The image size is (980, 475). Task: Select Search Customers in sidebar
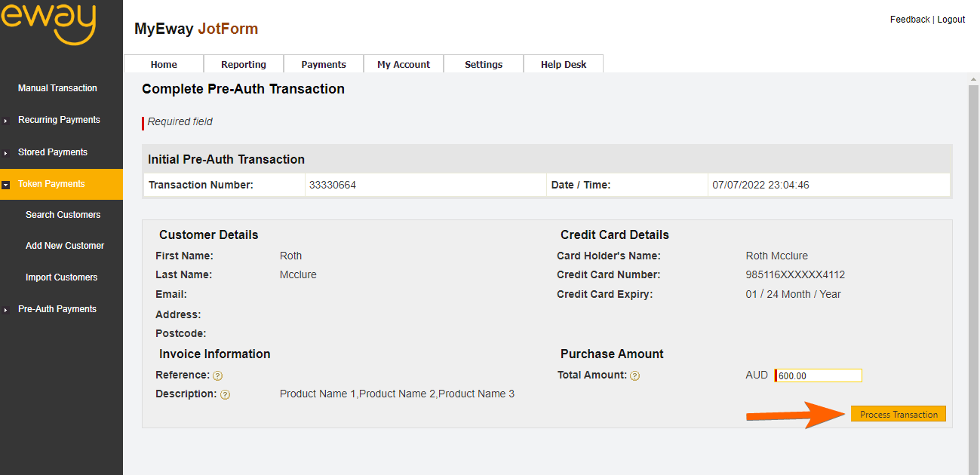[x=63, y=215]
